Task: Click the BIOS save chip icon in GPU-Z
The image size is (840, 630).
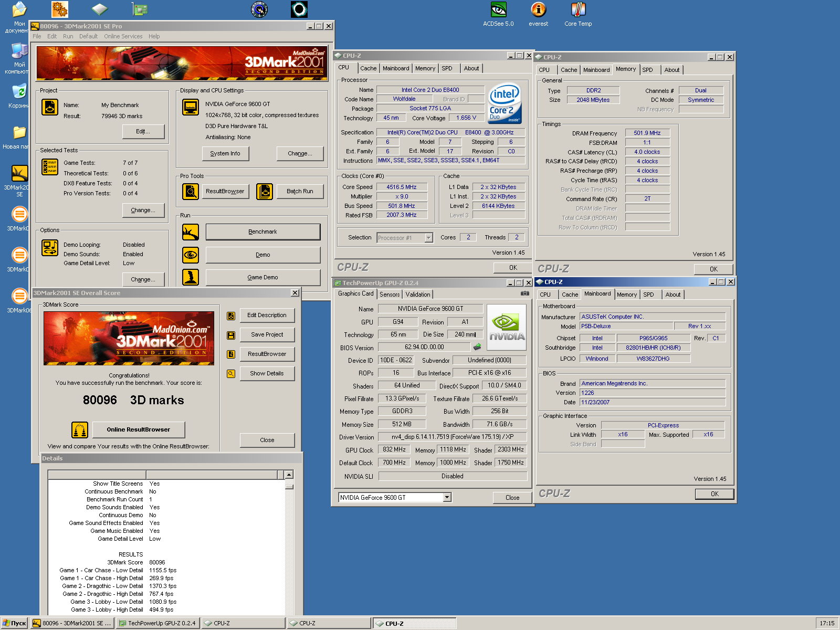Action: tap(477, 347)
